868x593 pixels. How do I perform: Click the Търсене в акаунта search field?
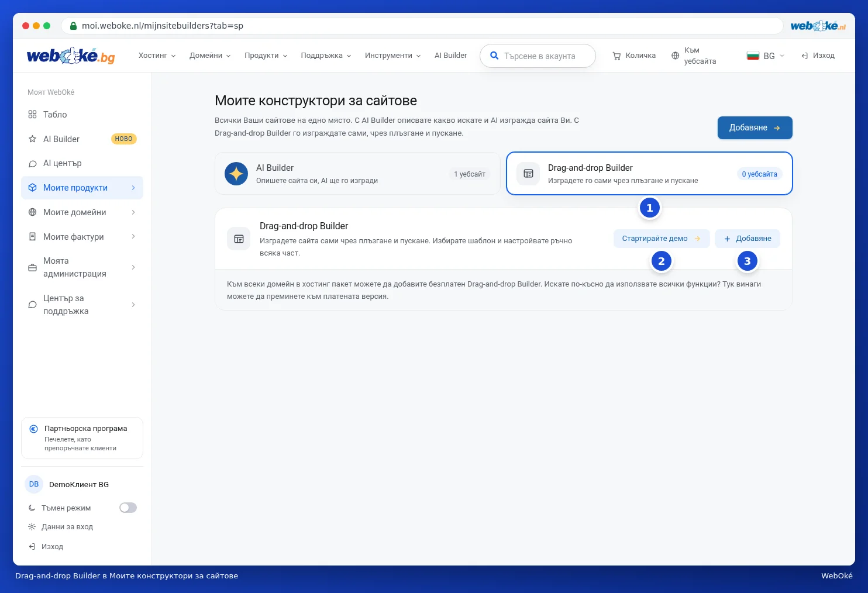[538, 56]
